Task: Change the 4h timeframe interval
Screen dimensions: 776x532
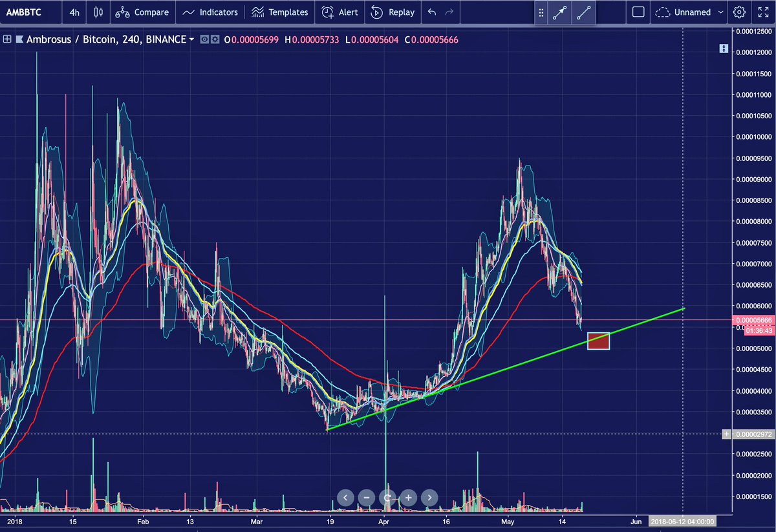Action: [x=74, y=12]
